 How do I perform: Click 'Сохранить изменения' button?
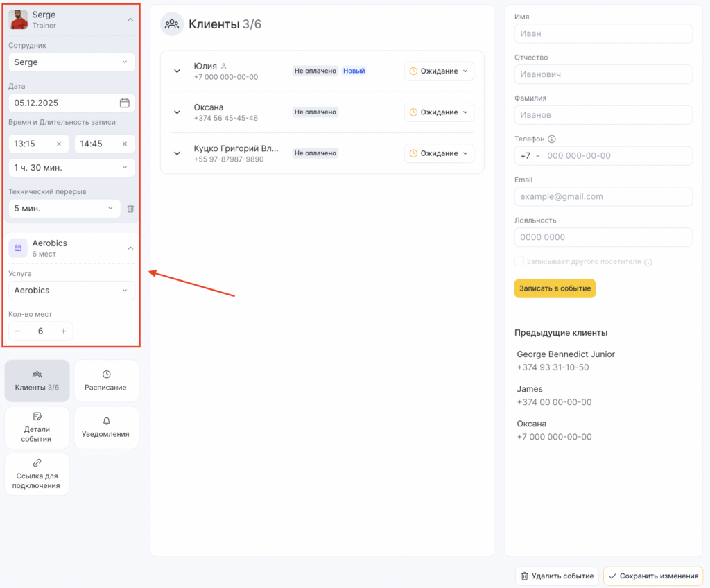(652, 576)
